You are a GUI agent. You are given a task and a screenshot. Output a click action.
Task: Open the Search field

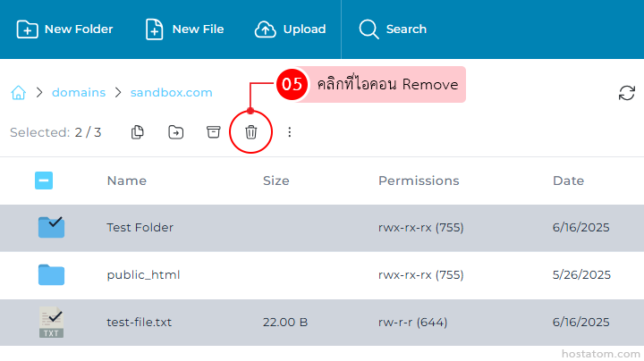pyautogui.click(x=393, y=29)
